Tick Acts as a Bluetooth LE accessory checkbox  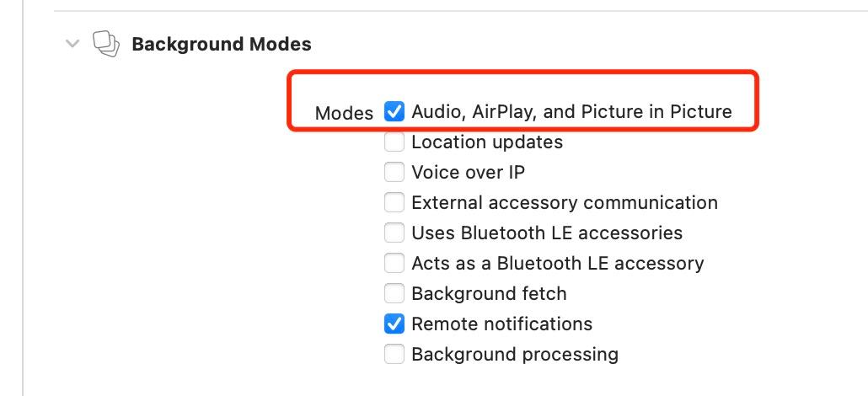point(394,263)
